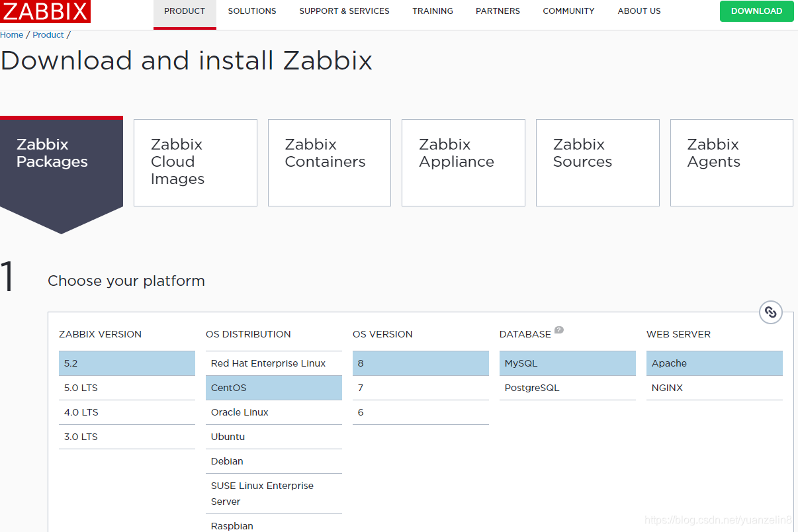Select the Zabbix Sources tab

pyautogui.click(x=598, y=163)
